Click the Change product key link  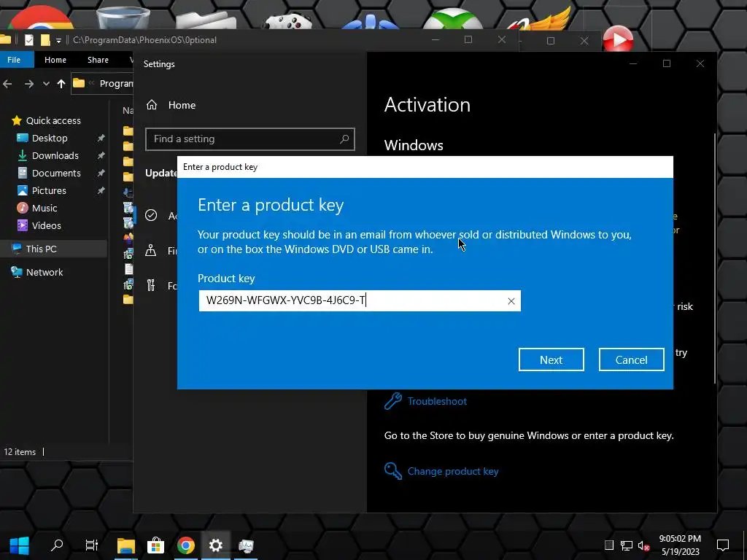click(x=452, y=472)
